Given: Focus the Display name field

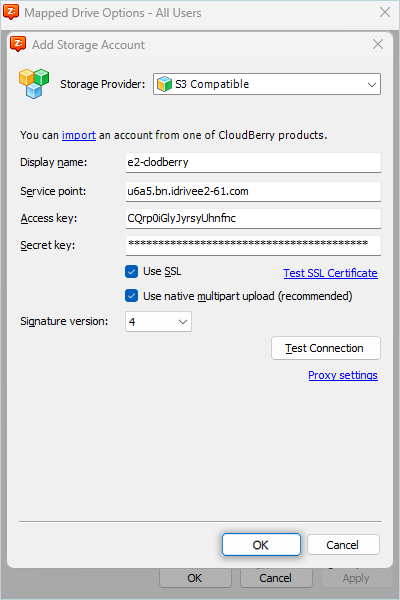Looking at the screenshot, I should (253, 162).
